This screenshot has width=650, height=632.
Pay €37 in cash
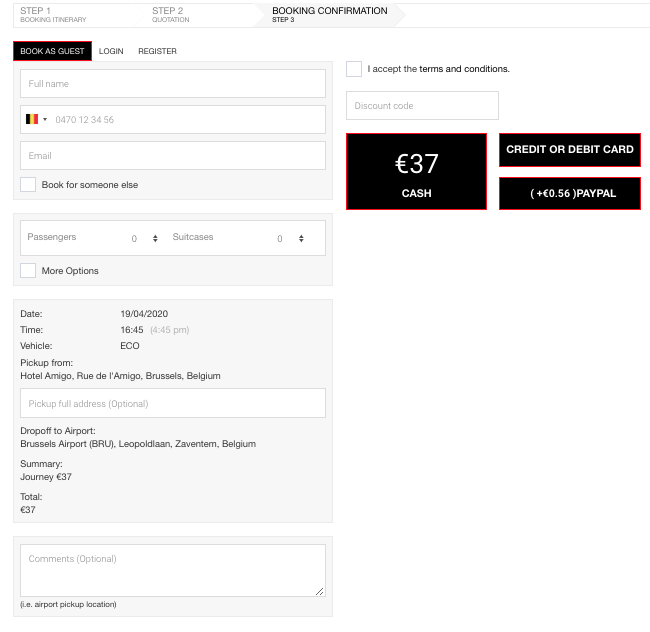416,171
